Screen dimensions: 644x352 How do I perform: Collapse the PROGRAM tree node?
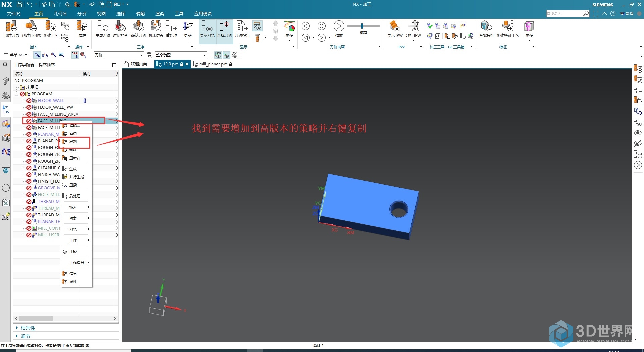17,94
